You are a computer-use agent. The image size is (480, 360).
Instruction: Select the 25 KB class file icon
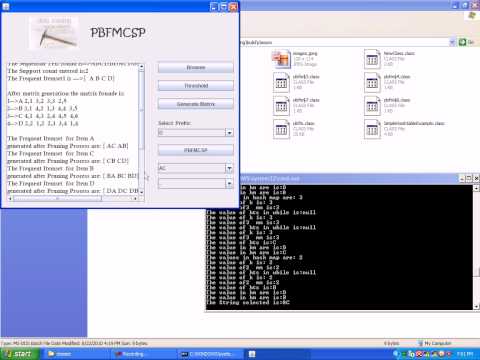tap(281, 129)
